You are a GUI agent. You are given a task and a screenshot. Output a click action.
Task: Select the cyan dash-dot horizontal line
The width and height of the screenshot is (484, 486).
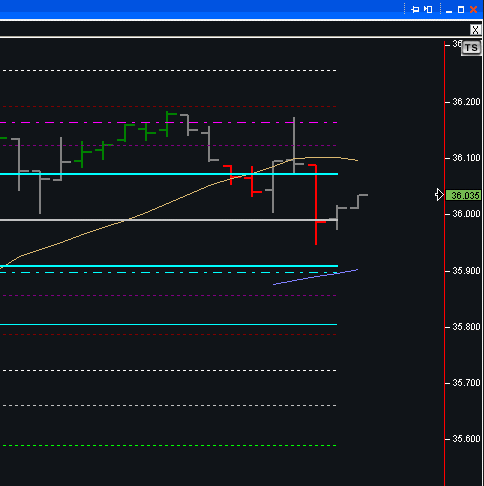(168, 273)
